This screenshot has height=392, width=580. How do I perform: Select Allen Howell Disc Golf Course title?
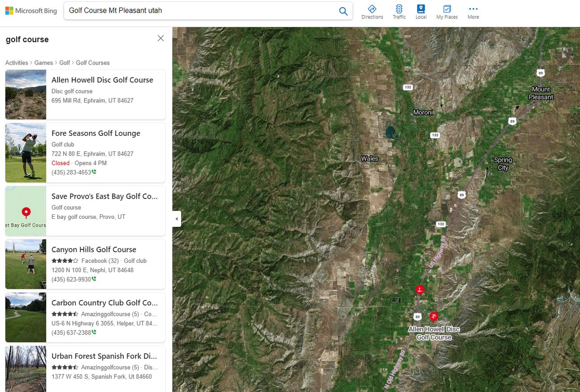click(102, 80)
